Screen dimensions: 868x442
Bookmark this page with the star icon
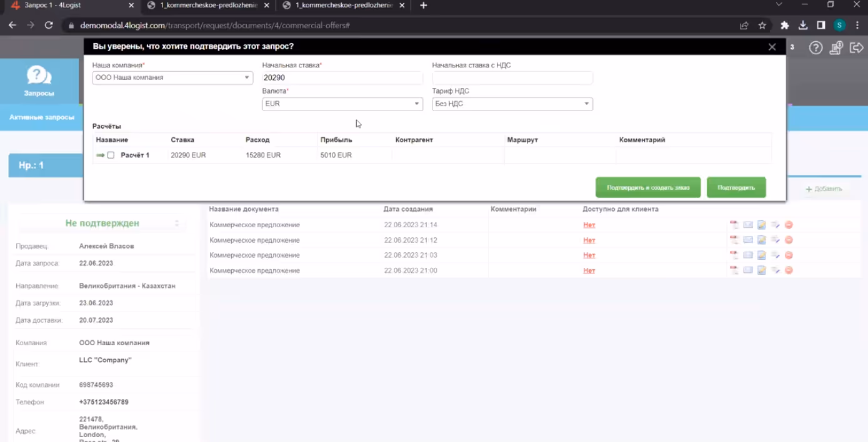762,26
